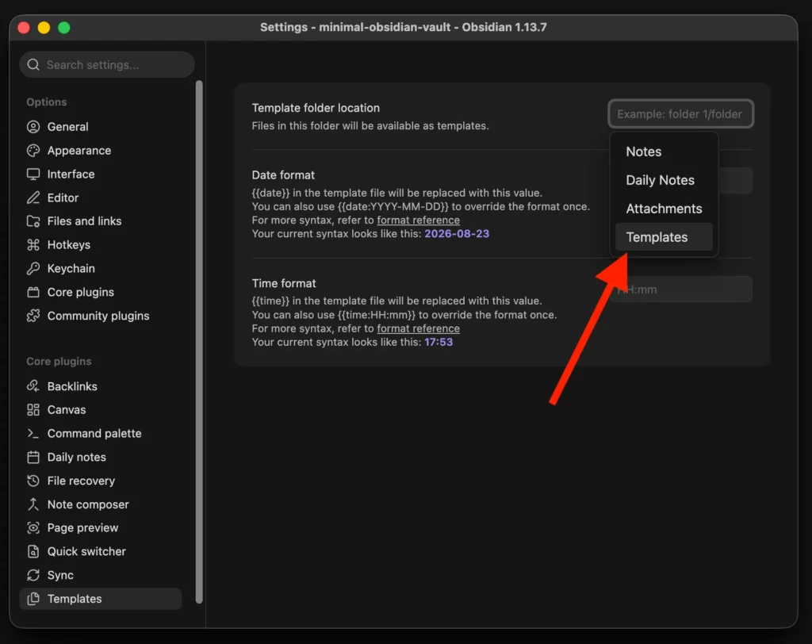Maximize the window with green button
This screenshot has height=644, width=812.
tap(64, 28)
